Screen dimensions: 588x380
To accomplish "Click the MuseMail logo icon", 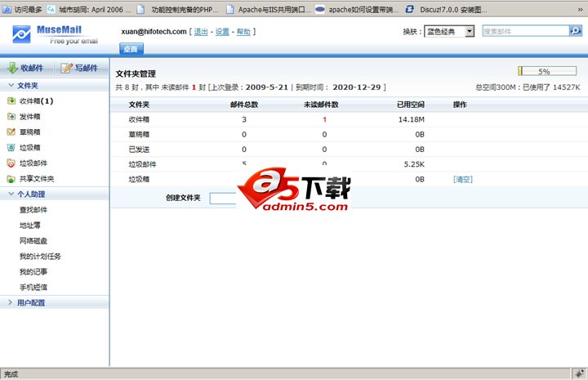I will (21, 34).
